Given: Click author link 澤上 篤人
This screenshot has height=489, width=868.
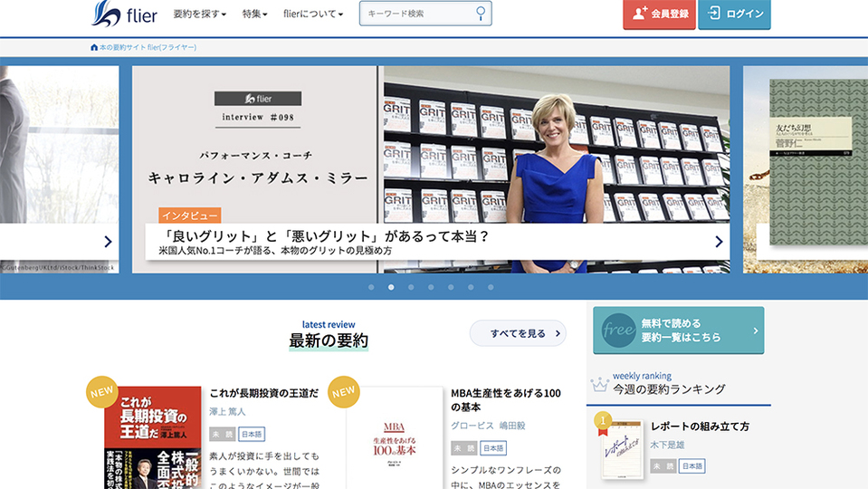Looking at the screenshot, I should tap(227, 411).
